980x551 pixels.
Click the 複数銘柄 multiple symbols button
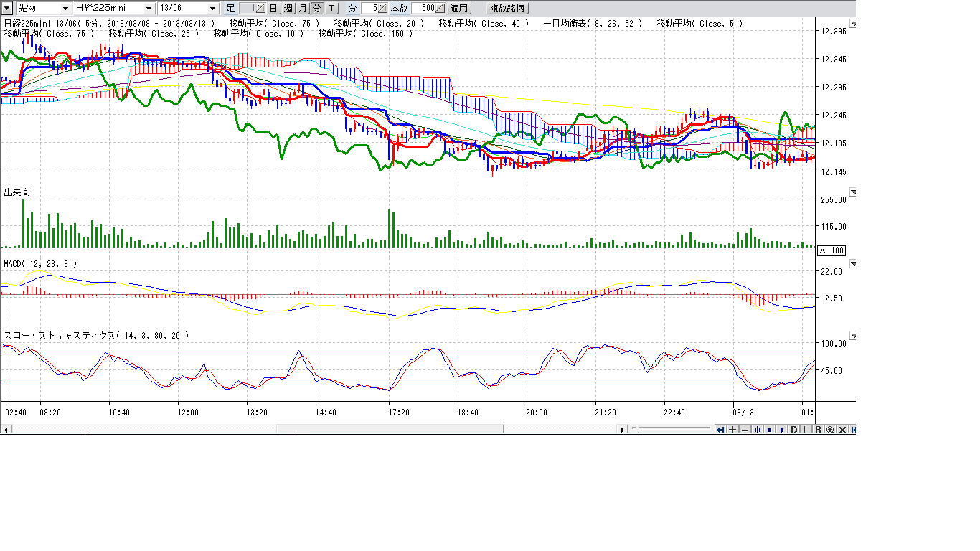click(507, 9)
